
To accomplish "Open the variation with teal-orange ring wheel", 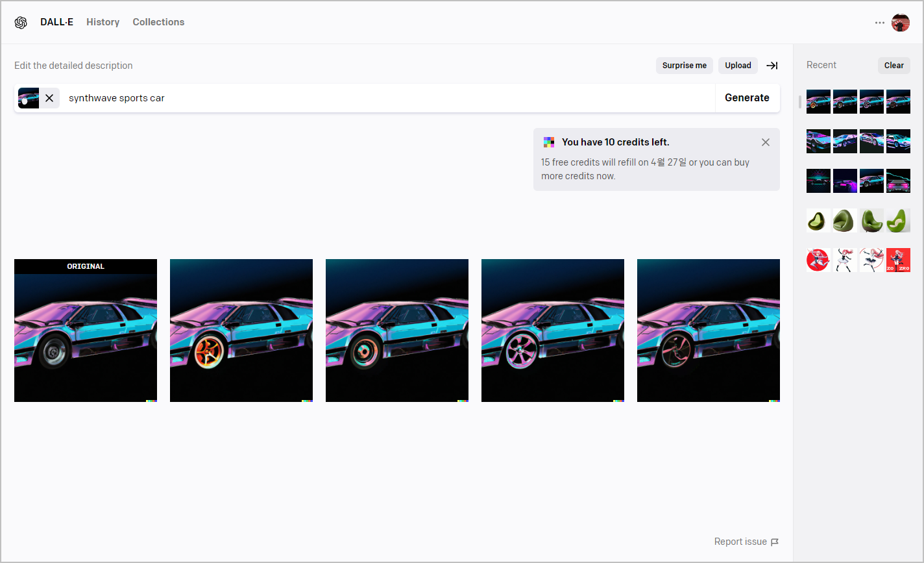I will (x=397, y=331).
